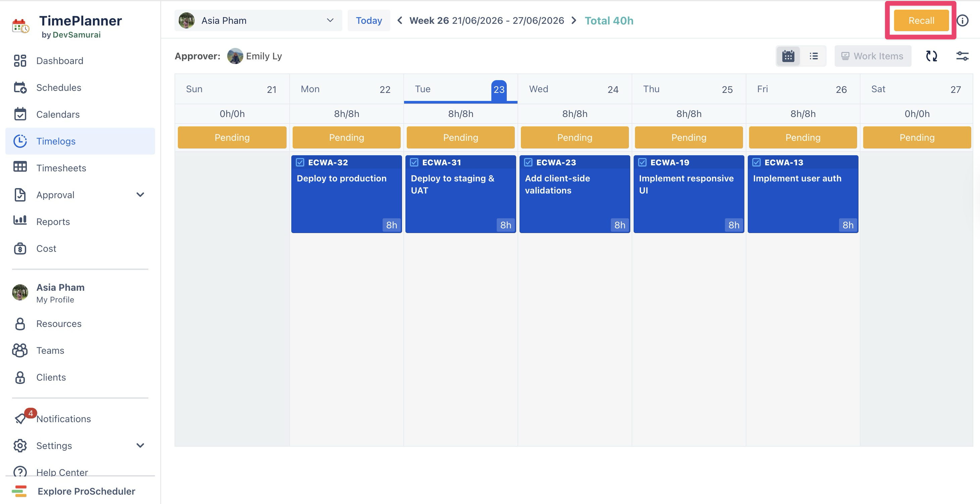Viewport: 980px width, 504px height.
Task: Expand the Approval menu chevron
Action: 140,194
